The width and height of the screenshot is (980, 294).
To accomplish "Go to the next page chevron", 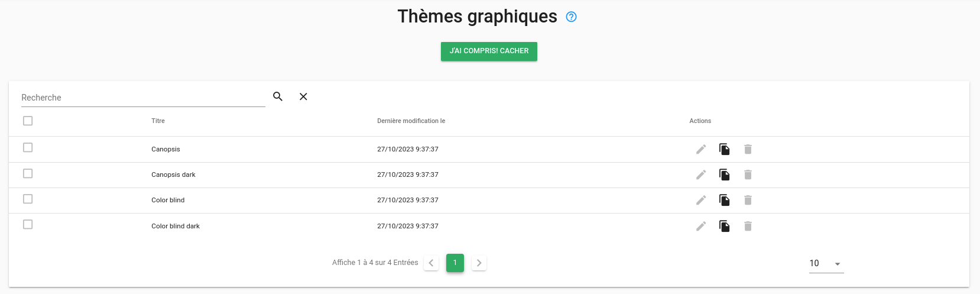I will (x=479, y=263).
